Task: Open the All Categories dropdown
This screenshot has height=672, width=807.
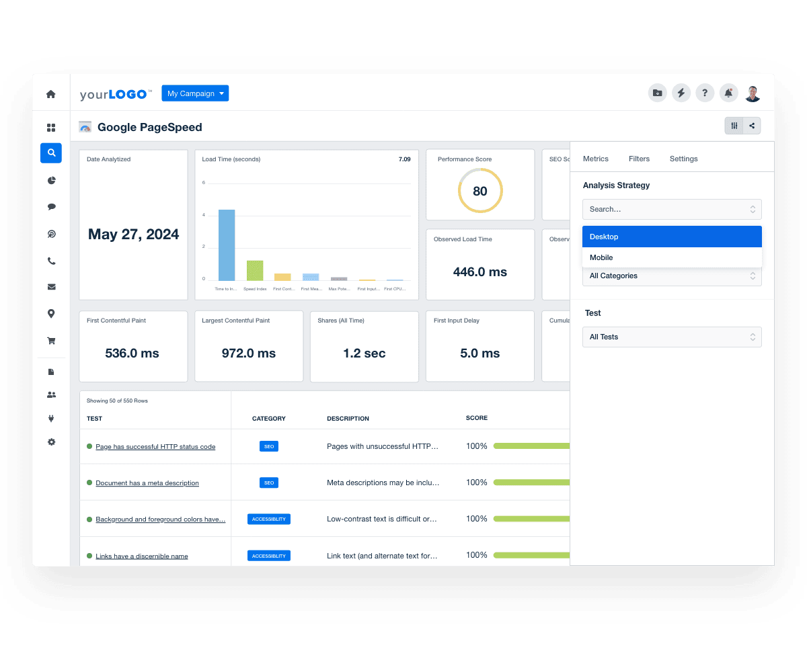Action: point(672,276)
